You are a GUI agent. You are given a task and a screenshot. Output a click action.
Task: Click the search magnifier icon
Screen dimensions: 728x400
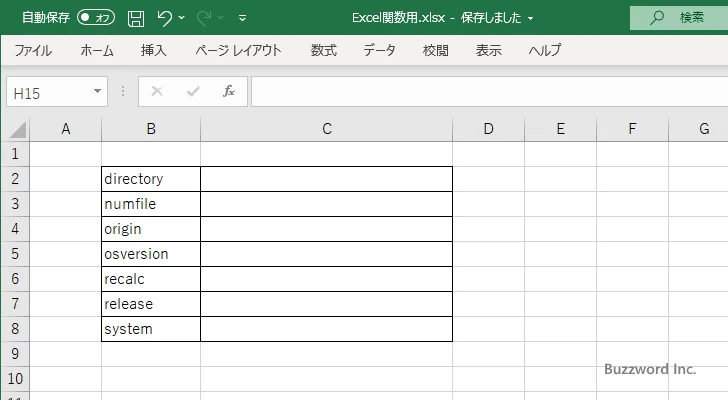(x=657, y=18)
